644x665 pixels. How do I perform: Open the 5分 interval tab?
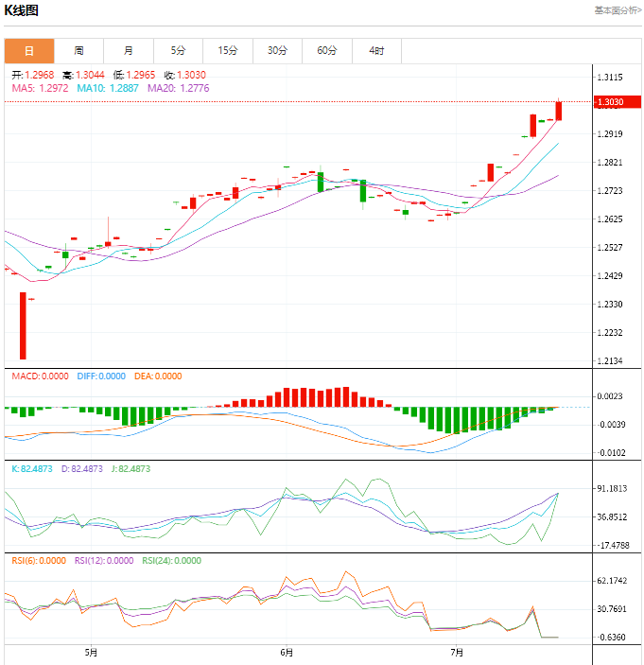178,51
